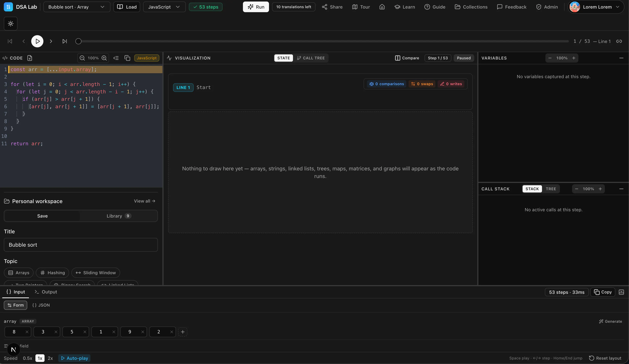Screen dimensions: 629x364
Task: Open the home icon in top bar
Action: (x=382, y=7)
